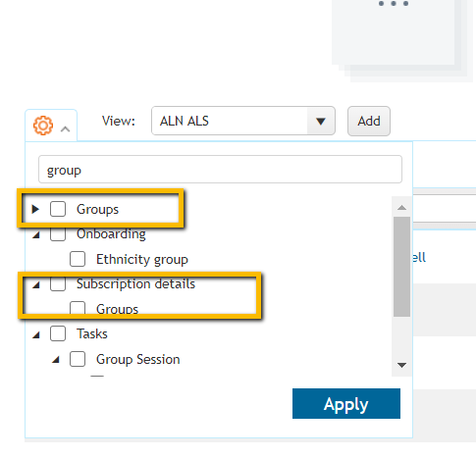476x458 pixels.
Task: Tick the Group Session checkbox
Action: coord(78,359)
